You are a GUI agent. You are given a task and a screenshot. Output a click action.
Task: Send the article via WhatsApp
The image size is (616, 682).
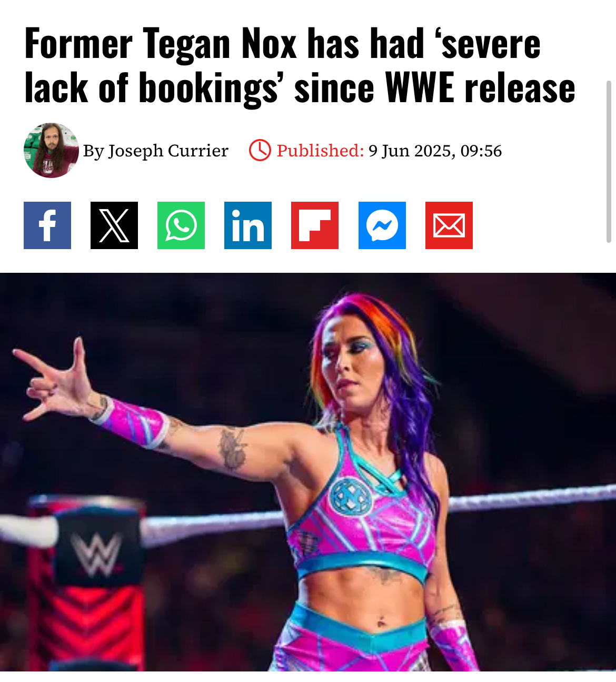point(181,225)
